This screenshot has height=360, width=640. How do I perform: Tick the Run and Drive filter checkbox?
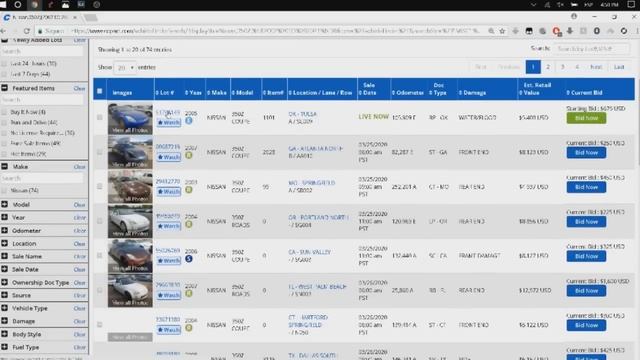[x=4, y=122]
